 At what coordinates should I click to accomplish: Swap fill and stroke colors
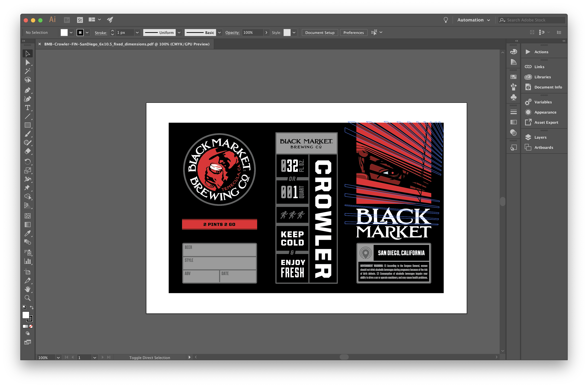click(32, 307)
